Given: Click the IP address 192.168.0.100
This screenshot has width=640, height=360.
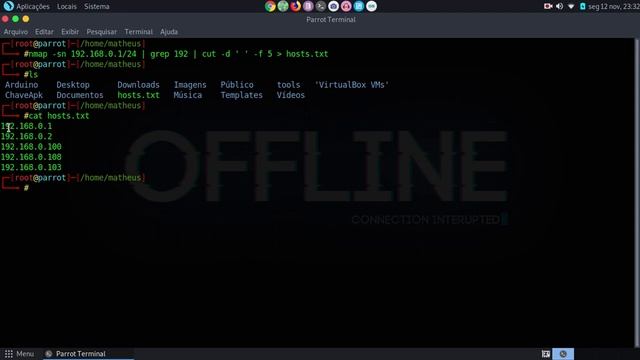Looking at the screenshot, I should [x=31, y=147].
